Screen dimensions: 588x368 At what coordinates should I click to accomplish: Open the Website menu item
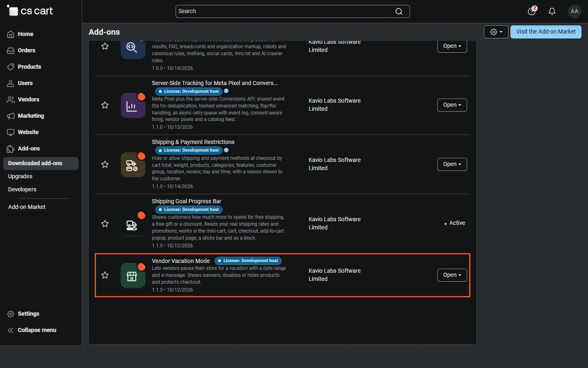28,132
